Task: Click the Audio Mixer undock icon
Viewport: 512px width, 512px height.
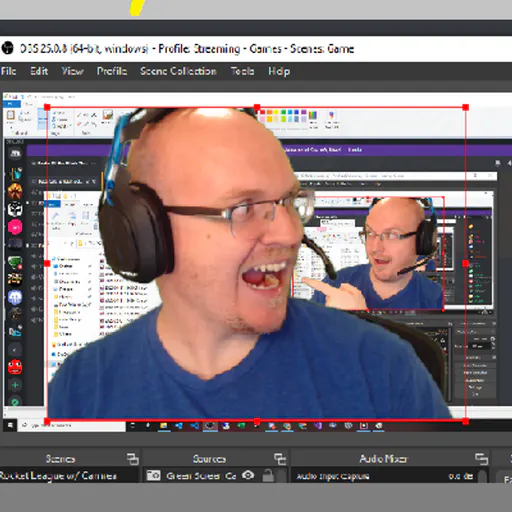Action: click(481, 459)
